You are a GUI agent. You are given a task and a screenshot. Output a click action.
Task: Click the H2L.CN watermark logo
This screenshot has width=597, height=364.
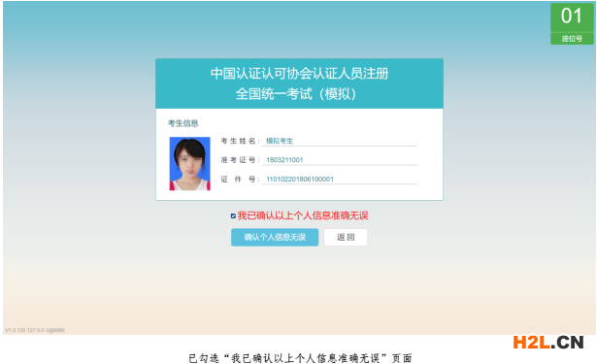548,342
